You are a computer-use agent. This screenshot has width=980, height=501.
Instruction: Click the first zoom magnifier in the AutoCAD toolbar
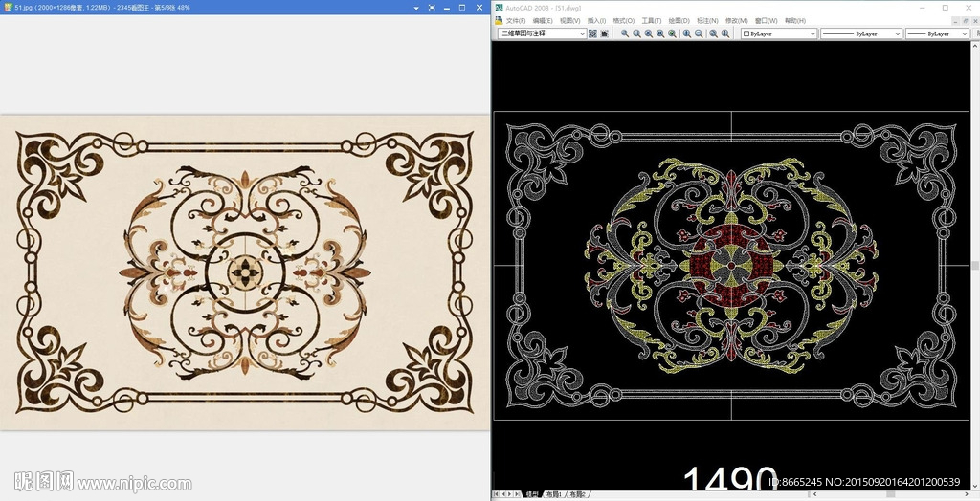[625, 33]
